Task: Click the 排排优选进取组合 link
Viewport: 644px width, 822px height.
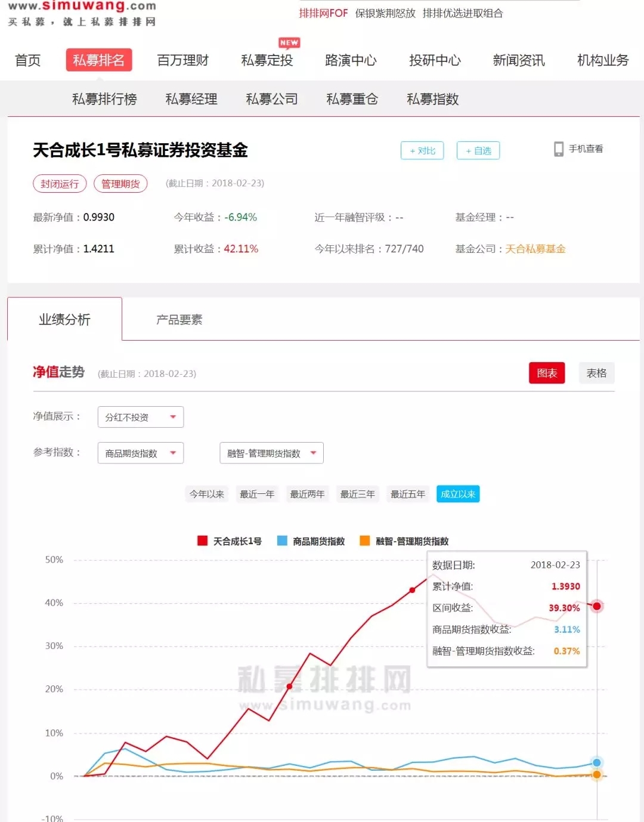Action: pyautogui.click(x=463, y=13)
